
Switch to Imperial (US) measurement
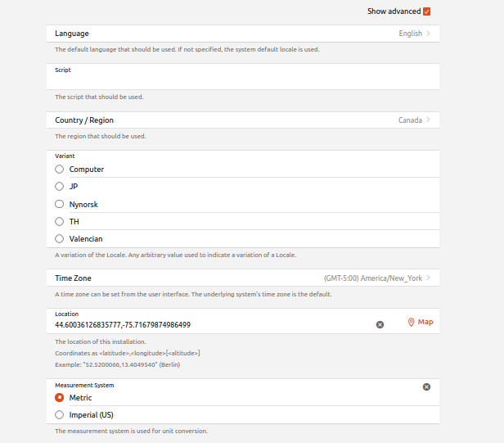pos(59,414)
